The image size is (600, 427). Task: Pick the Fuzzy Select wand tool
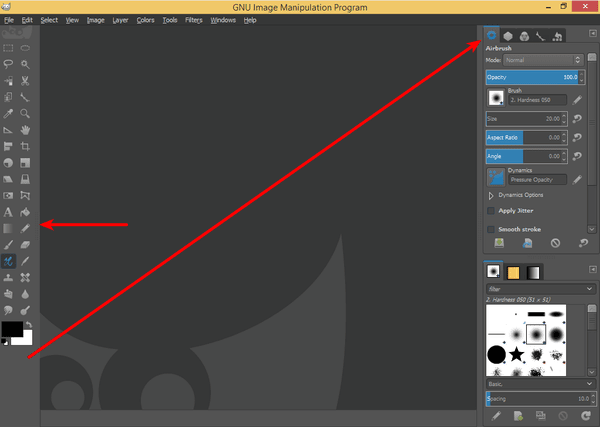pos(25,64)
